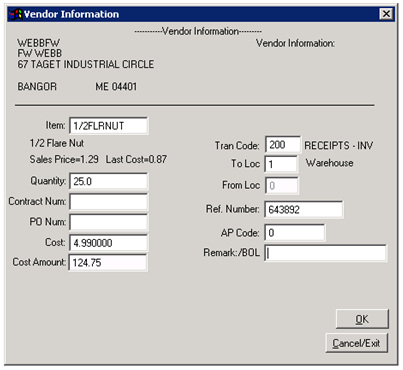Click the empty PO Num field
This screenshot has height=370, width=403.
tap(109, 222)
